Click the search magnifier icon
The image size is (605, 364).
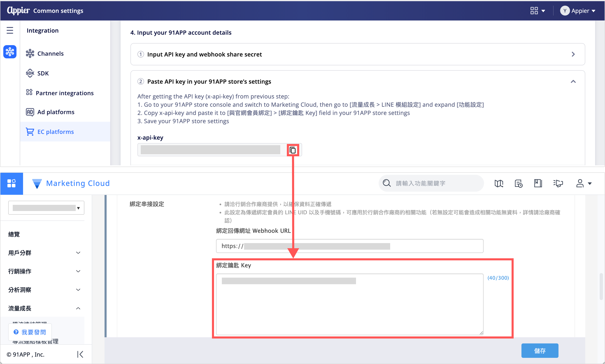386,183
